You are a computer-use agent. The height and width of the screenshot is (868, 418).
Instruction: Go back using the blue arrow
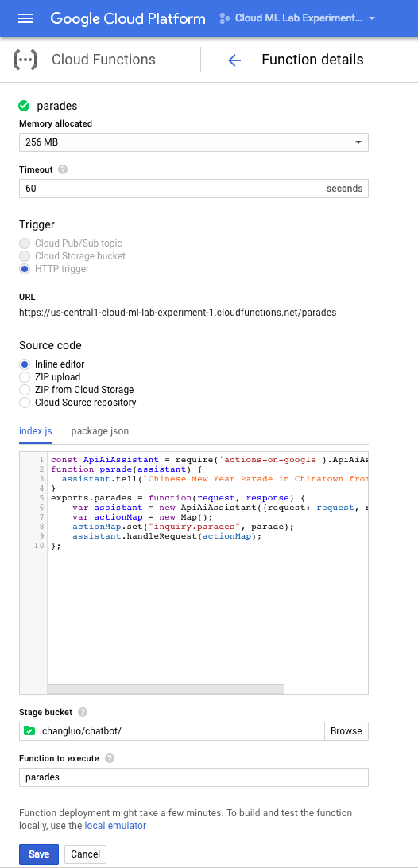[234, 60]
